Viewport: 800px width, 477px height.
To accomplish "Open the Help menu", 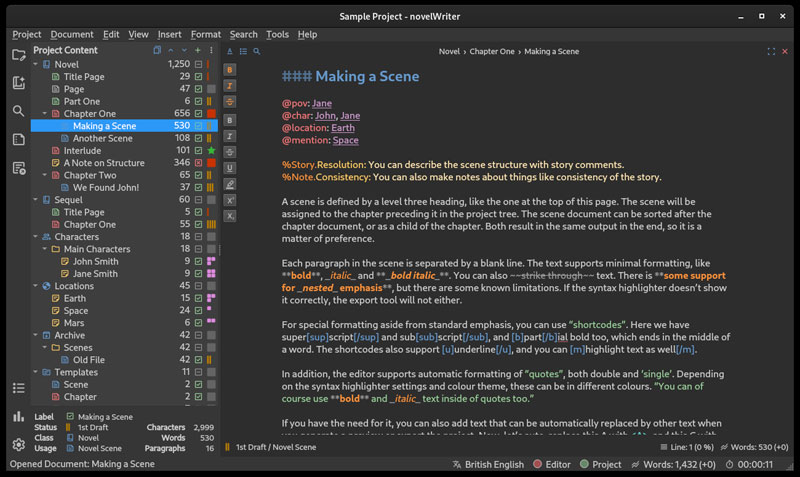I will (x=307, y=34).
